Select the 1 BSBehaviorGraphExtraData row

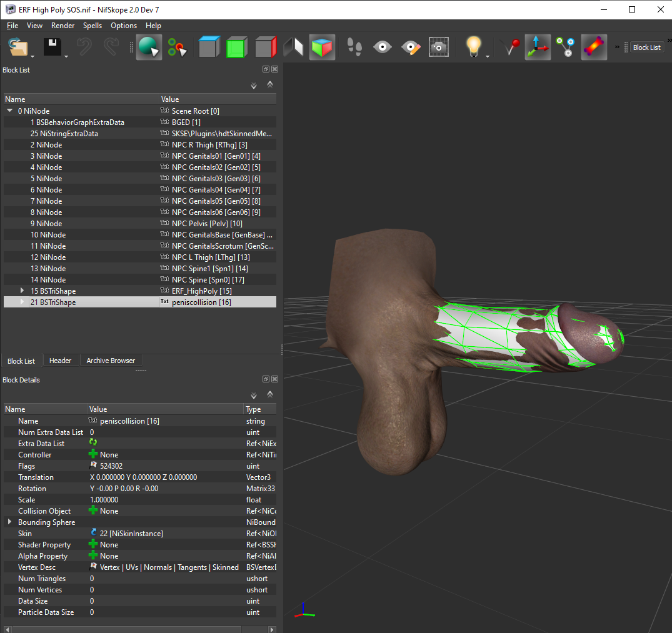[140, 122]
